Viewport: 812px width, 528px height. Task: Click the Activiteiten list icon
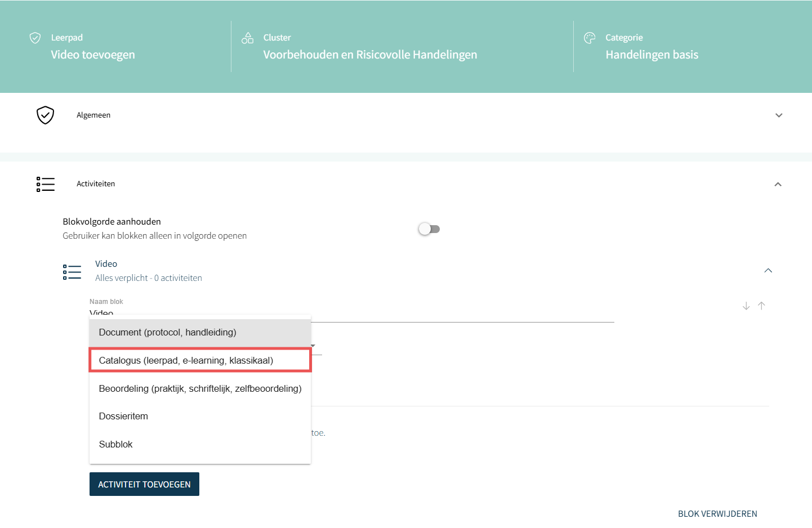coord(45,184)
